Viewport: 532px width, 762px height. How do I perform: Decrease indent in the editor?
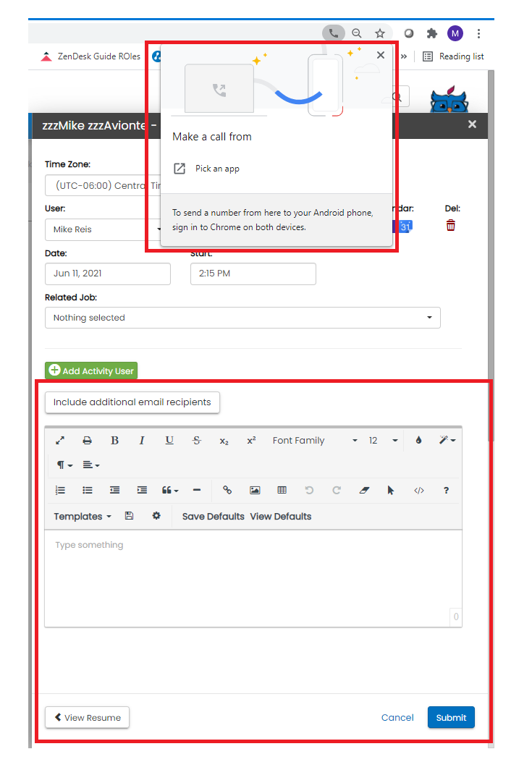tap(115, 490)
